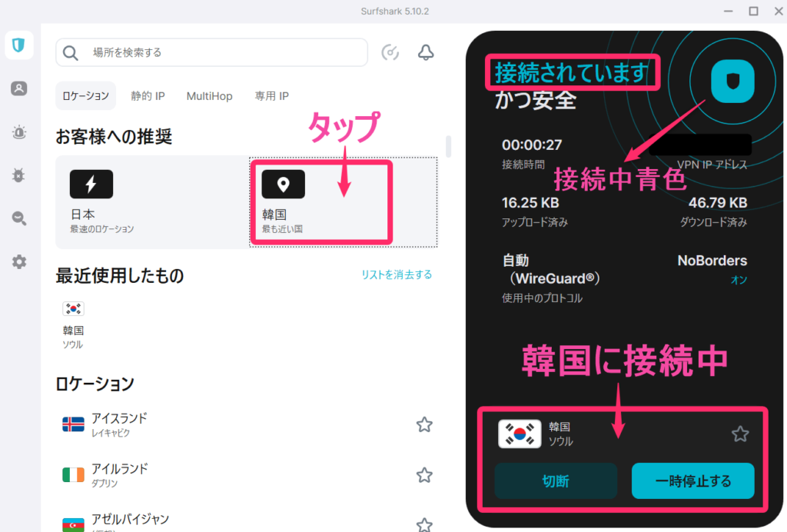Favorite アイスランド with its star
787x532 pixels.
pyautogui.click(x=424, y=424)
